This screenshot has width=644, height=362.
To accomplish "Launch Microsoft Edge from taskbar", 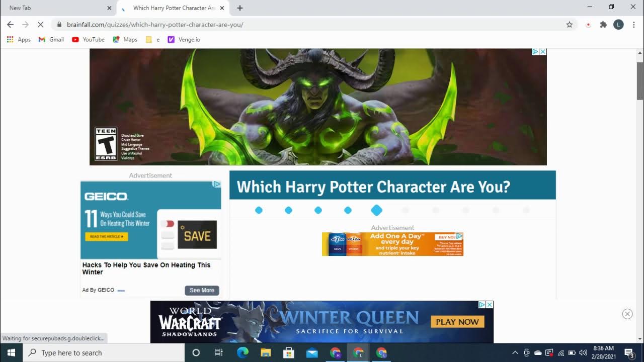I will point(243,353).
